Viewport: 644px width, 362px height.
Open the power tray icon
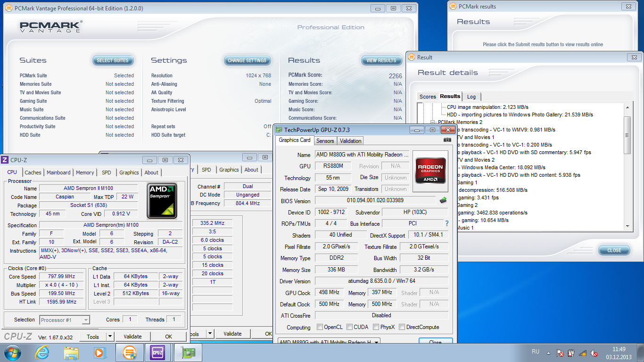(571, 353)
